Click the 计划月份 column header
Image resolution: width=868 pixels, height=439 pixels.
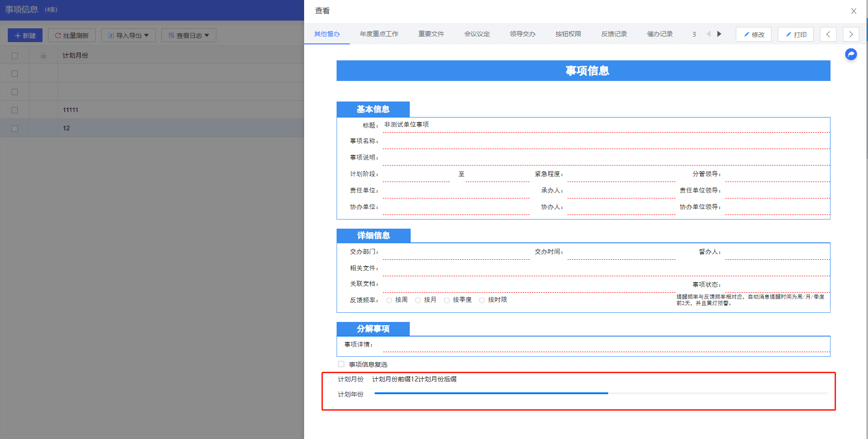(75, 55)
